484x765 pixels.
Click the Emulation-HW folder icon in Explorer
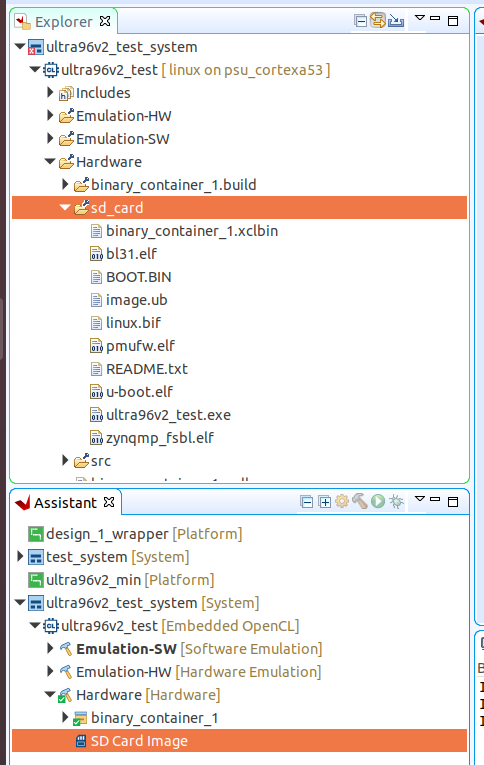[66, 115]
